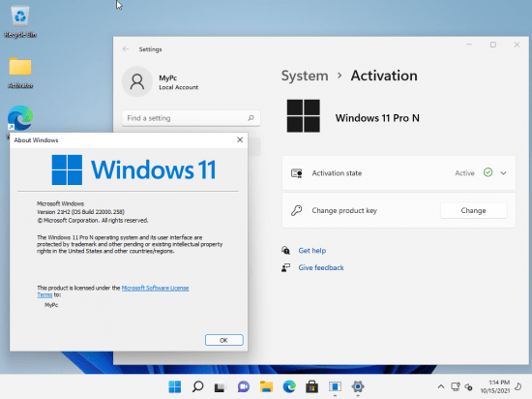This screenshot has height=399, width=532.
Task: Click the MyPc user avatar icon
Action: click(137, 81)
